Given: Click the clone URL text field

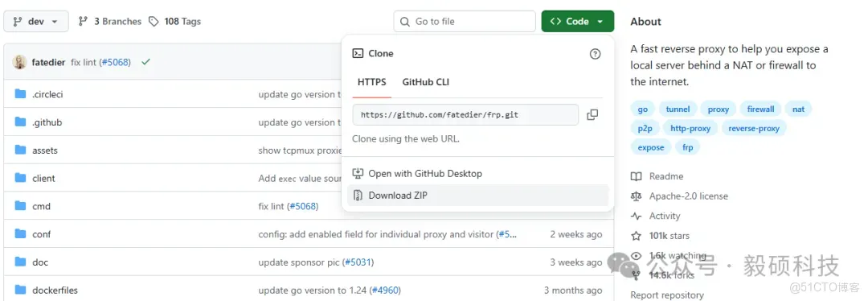Looking at the screenshot, I should pos(465,115).
